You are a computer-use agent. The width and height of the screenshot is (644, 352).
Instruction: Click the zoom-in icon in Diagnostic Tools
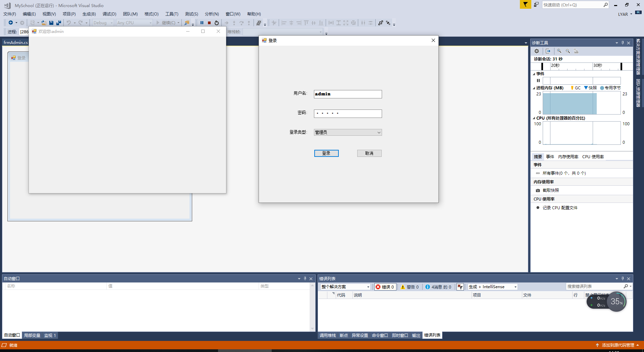[x=559, y=51]
